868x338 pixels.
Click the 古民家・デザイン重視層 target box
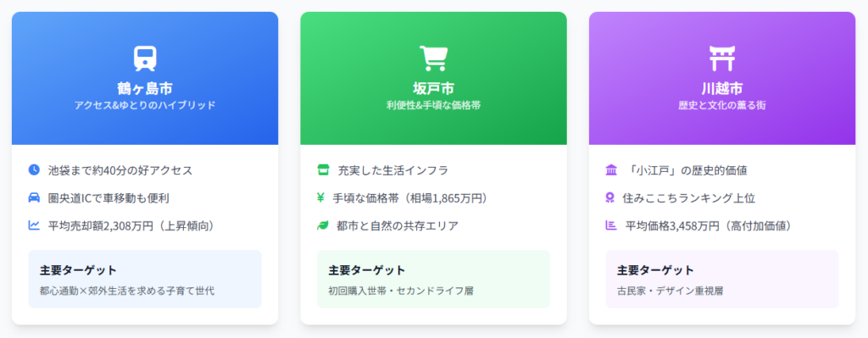coord(722,279)
